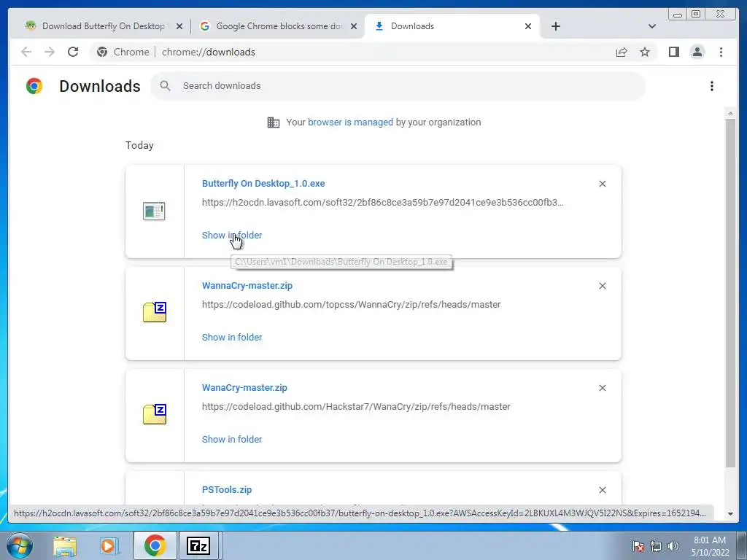Open WannaCry-master.zip file link

(x=247, y=286)
